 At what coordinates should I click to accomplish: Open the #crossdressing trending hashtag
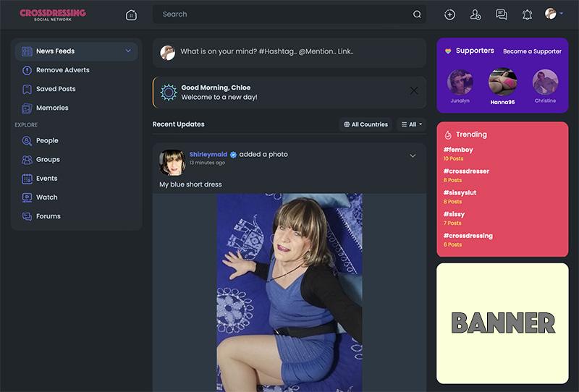point(468,236)
